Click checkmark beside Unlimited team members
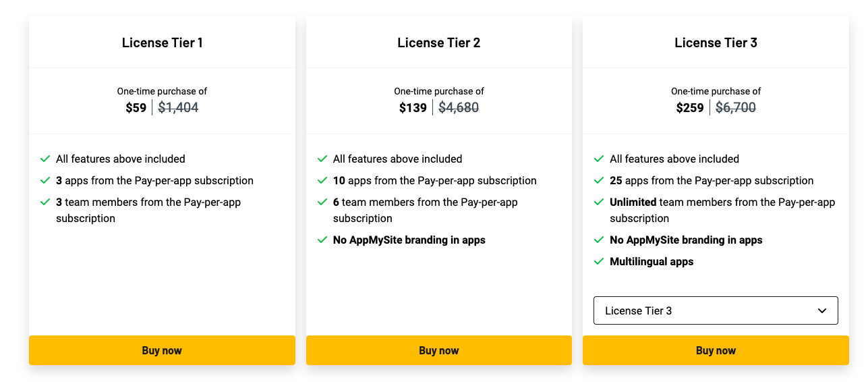 [x=599, y=202]
